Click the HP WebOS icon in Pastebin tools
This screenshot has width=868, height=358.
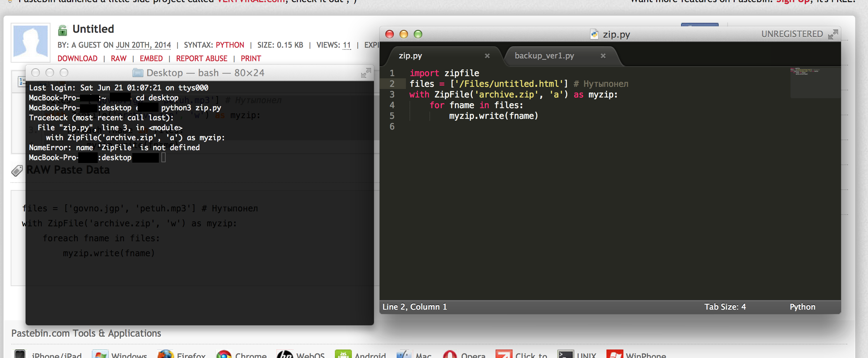(285, 354)
